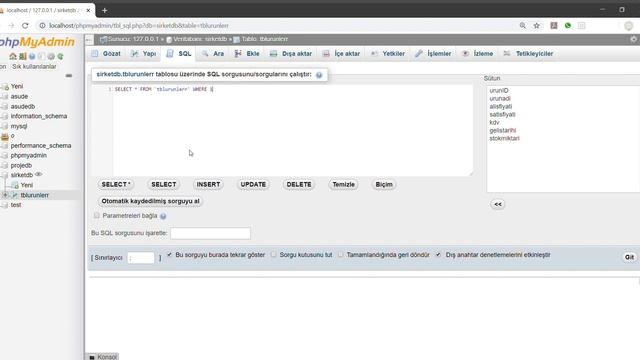The height and width of the screenshot is (360, 640).
Task: Switch to the Yapı tab
Action: pos(144,53)
